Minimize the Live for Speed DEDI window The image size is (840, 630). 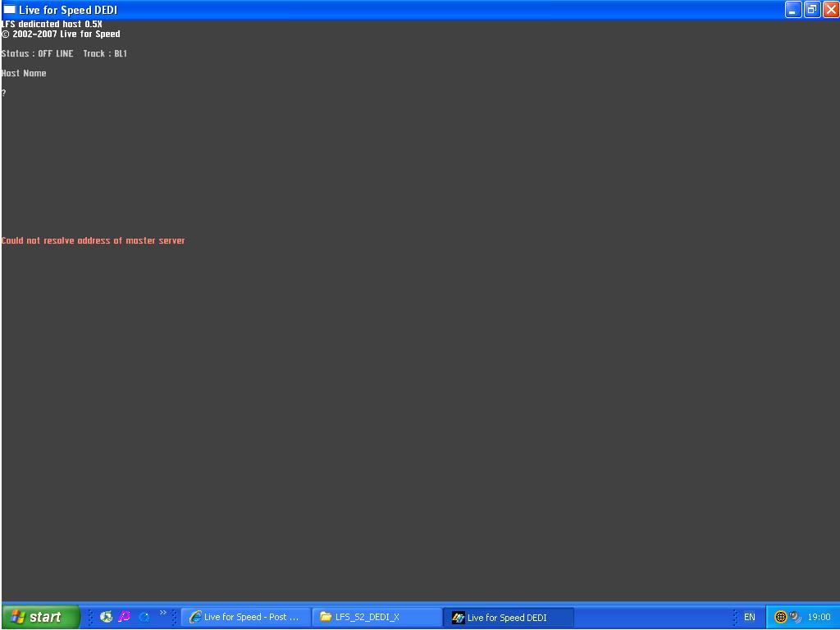(793, 10)
